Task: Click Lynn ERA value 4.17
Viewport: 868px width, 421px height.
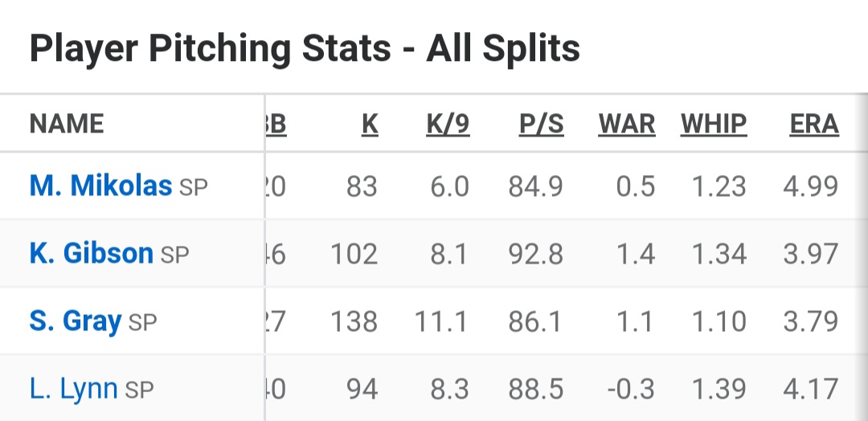Action: [x=810, y=390]
